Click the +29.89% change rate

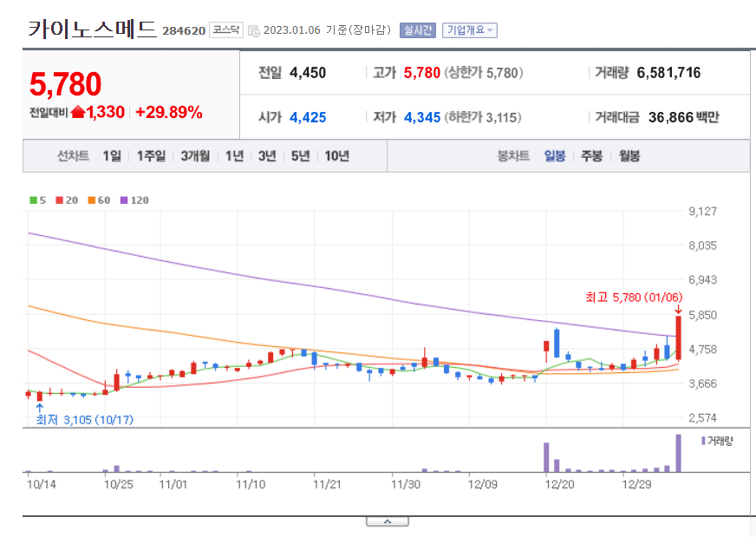coord(169,113)
